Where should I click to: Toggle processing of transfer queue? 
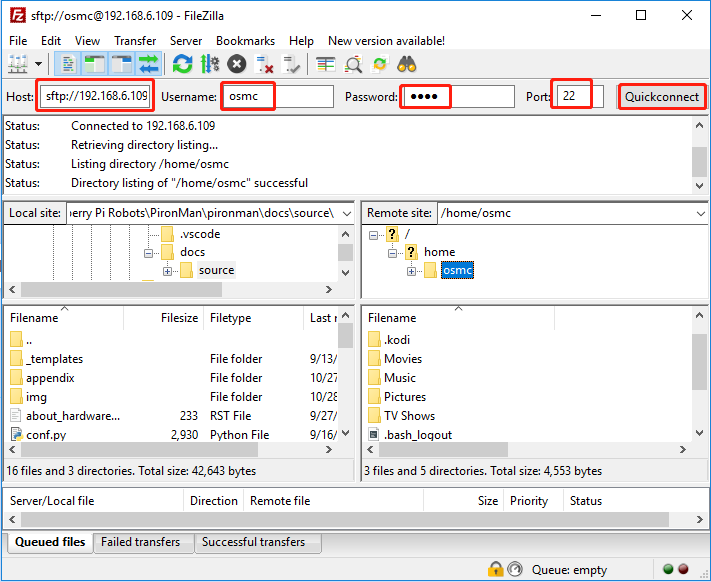[x=209, y=64]
